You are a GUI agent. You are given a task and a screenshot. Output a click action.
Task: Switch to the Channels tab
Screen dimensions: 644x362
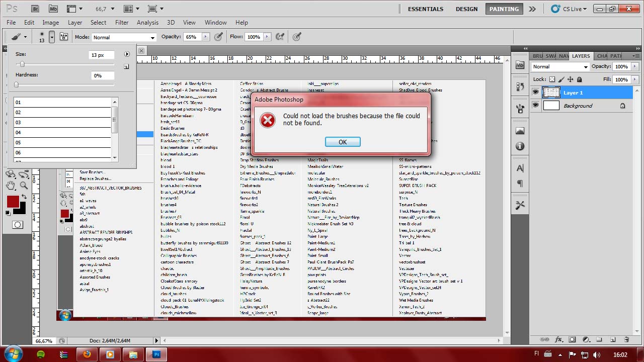click(602, 56)
